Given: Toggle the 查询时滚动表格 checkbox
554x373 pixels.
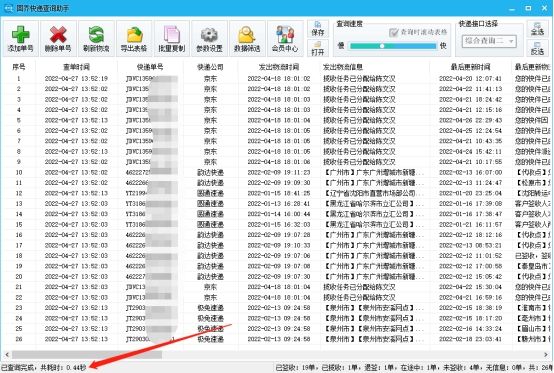Looking at the screenshot, I should [393, 32].
